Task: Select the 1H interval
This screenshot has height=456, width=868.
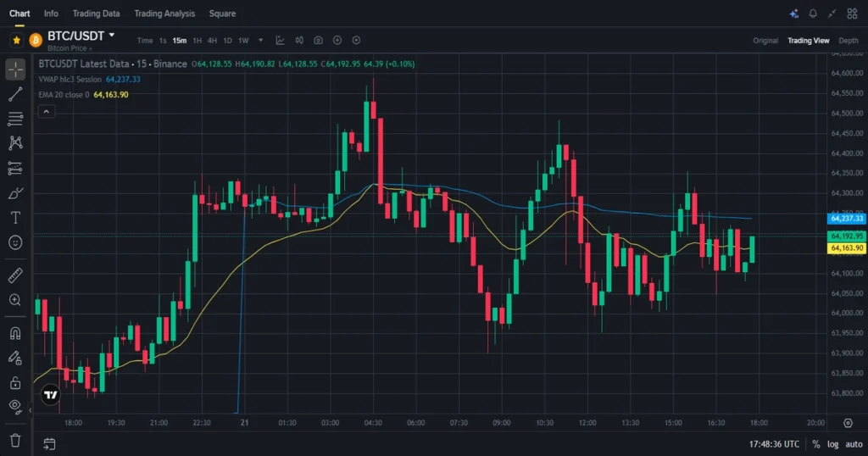Action: (197, 41)
